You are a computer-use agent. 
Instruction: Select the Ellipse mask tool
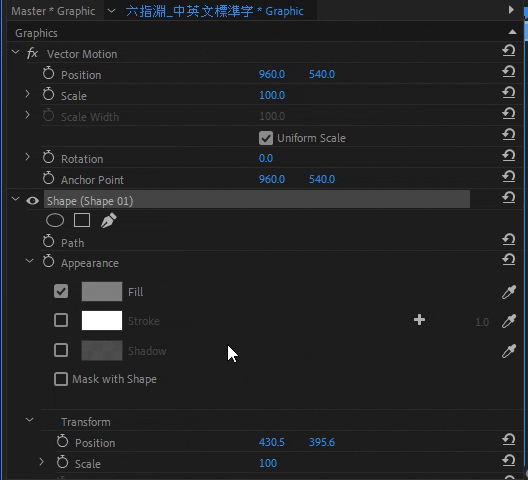55,221
